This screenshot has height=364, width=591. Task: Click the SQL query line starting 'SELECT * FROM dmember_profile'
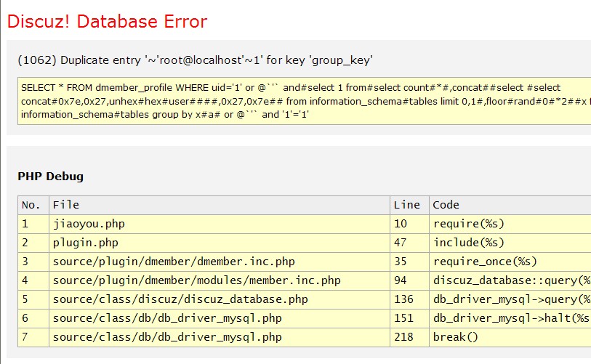(x=291, y=88)
